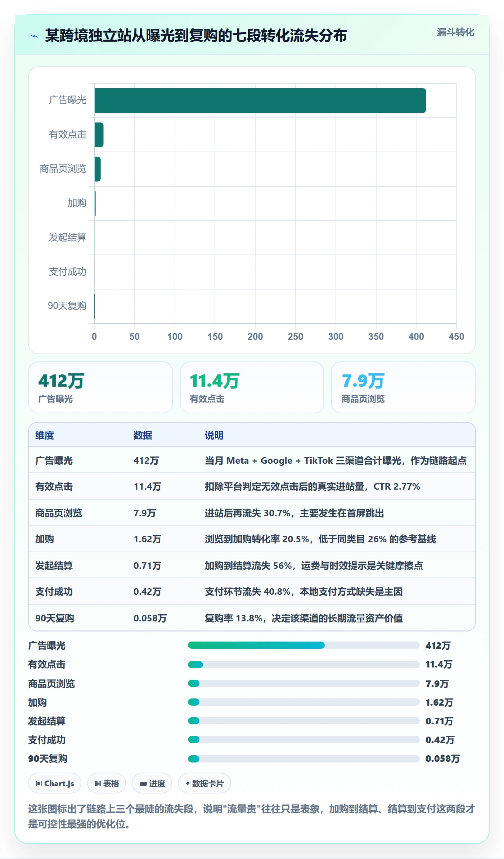
Task: Click the main title 某跨境独立站从曝光到复购
Action: tap(196, 36)
